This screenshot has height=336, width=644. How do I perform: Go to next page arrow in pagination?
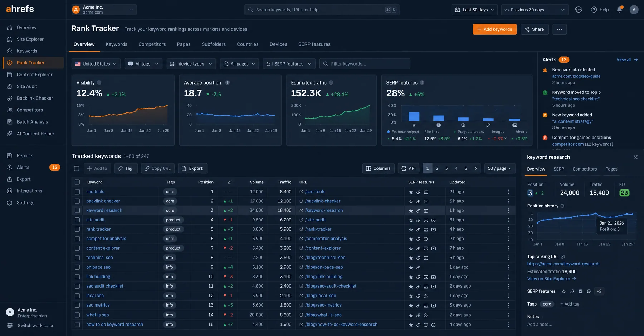[x=475, y=168]
